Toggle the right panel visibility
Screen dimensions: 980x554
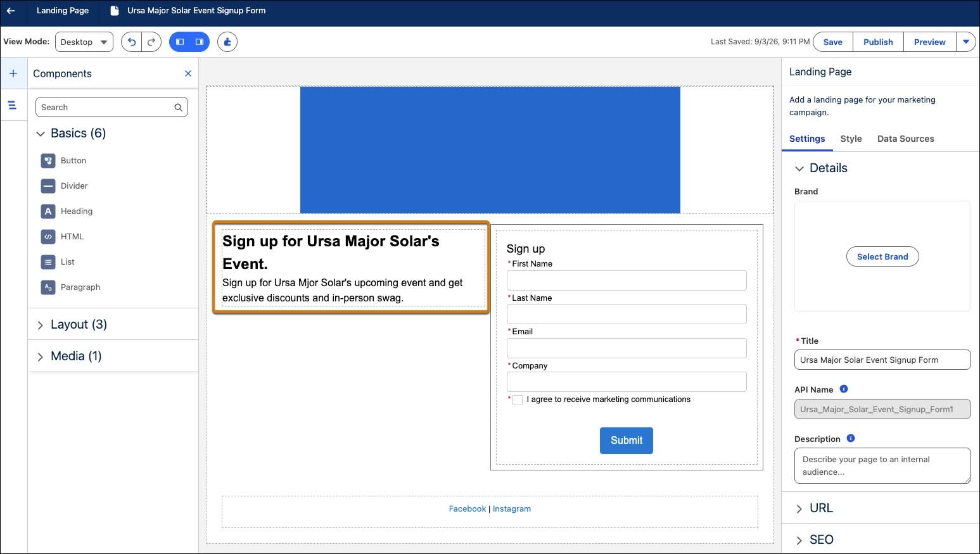200,42
